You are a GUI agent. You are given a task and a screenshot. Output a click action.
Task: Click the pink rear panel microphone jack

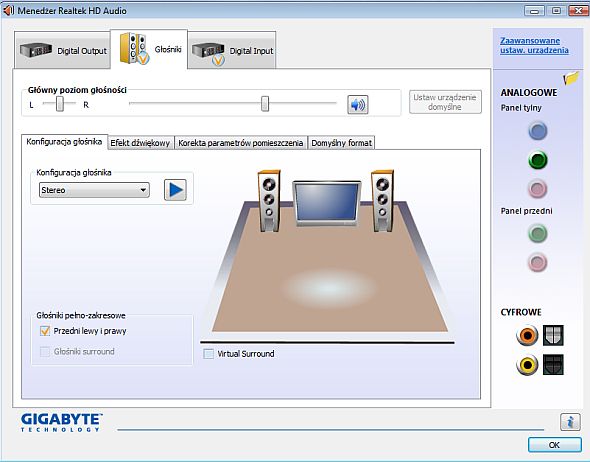point(537,188)
